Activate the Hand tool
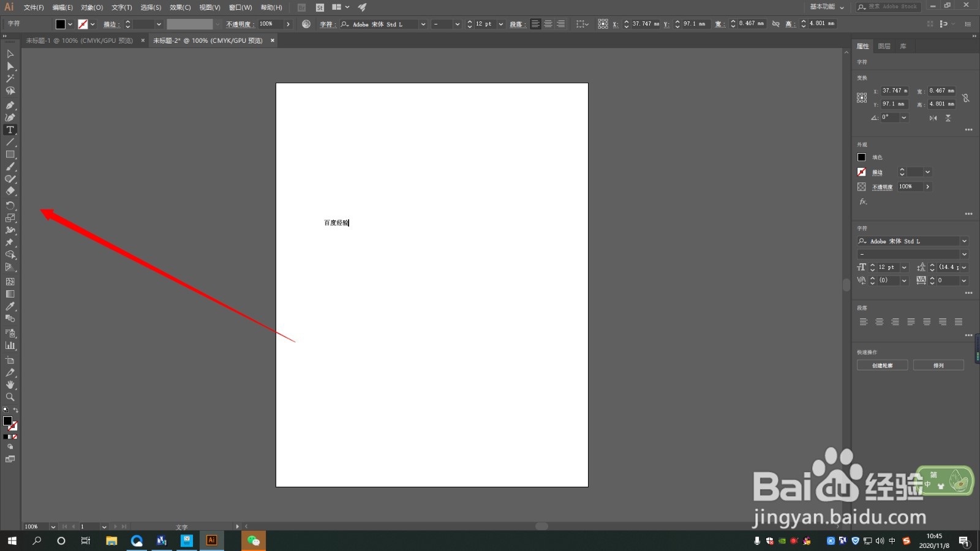The height and width of the screenshot is (551, 980). 10,384
